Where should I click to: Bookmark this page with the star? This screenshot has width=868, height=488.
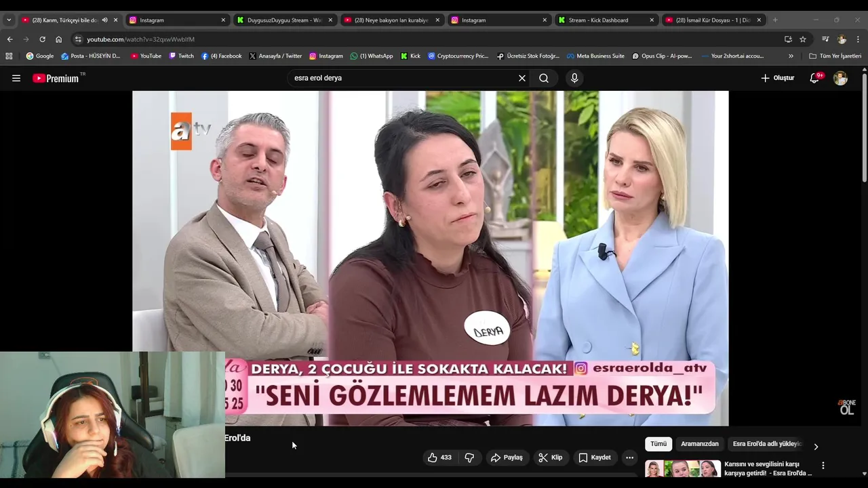point(803,39)
